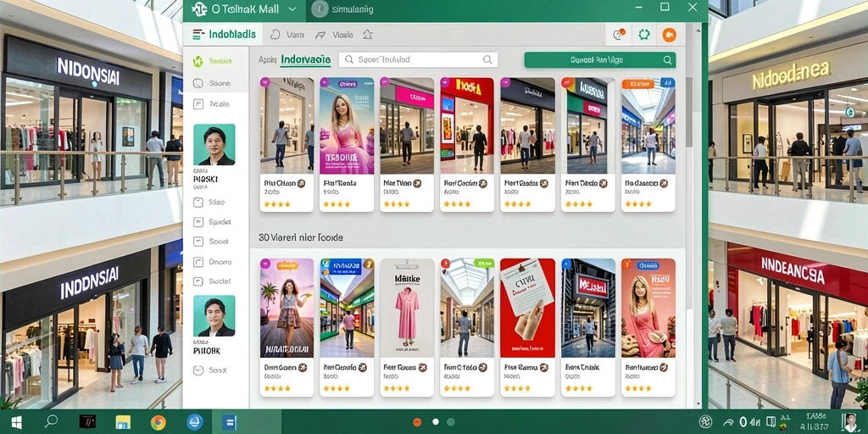Open the Nale sidebar item
This screenshot has width=868, height=434.
tap(213, 103)
